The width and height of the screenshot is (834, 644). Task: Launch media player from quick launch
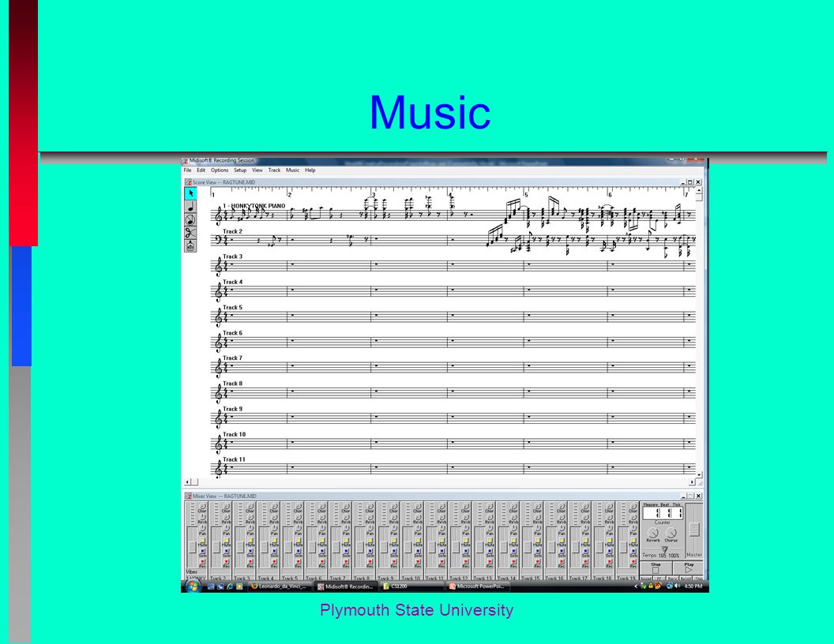point(239,586)
